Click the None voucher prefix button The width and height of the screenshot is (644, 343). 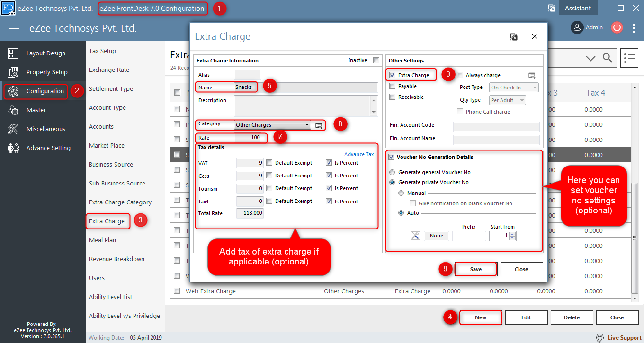tap(437, 236)
